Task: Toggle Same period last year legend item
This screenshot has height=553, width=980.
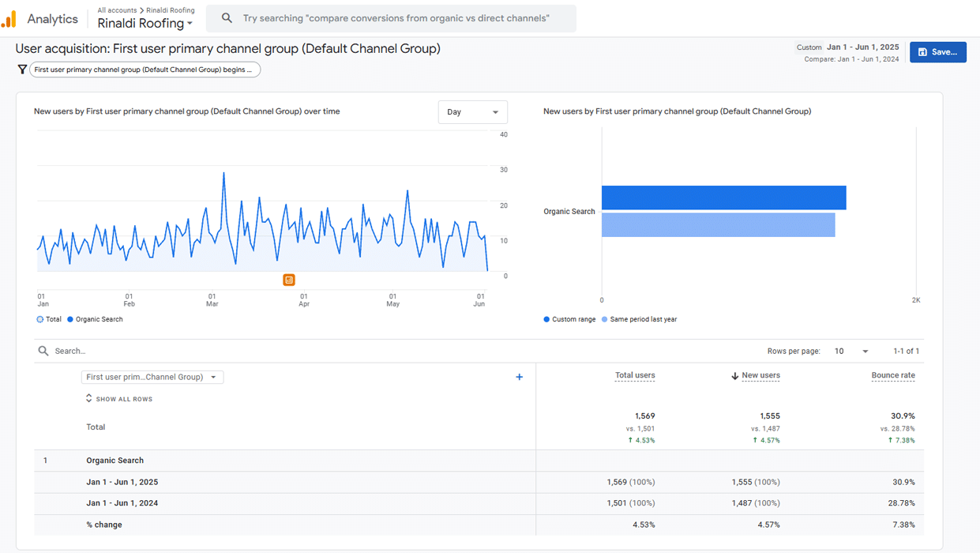Action: (639, 319)
